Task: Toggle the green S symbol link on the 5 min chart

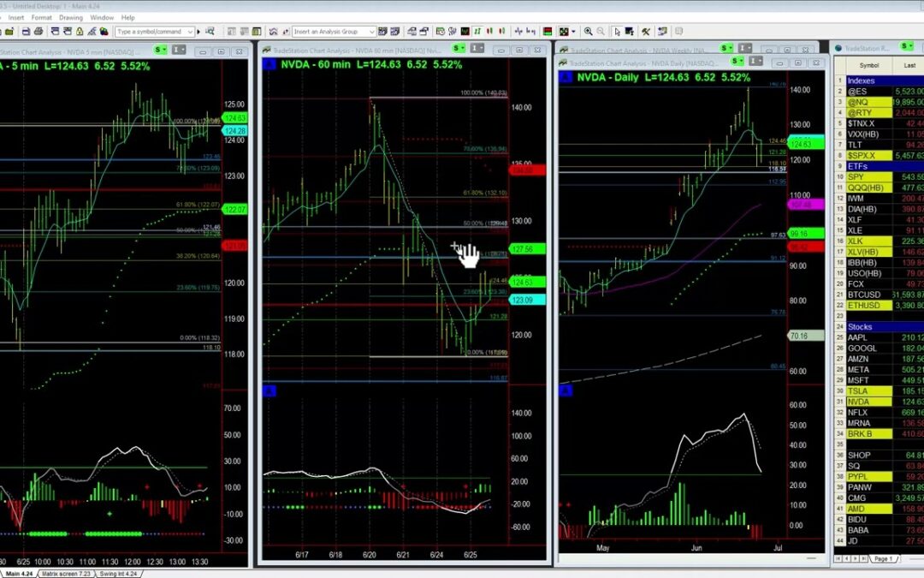Action: pos(158,51)
